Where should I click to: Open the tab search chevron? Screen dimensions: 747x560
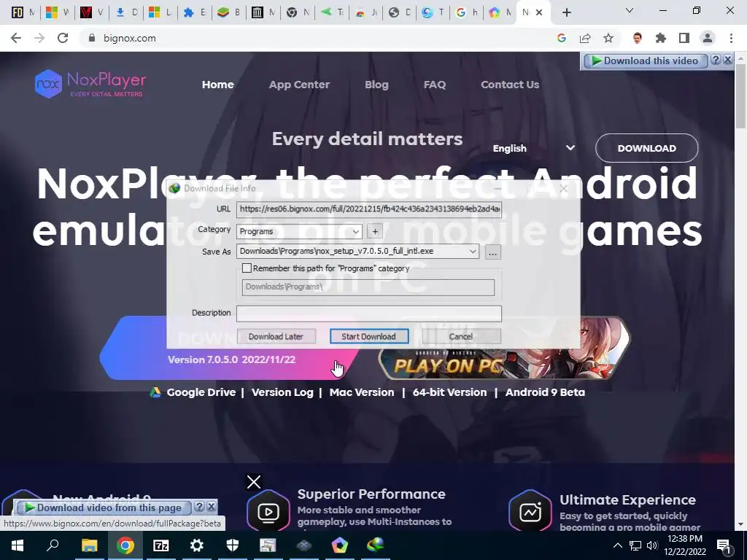pos(630,10)
